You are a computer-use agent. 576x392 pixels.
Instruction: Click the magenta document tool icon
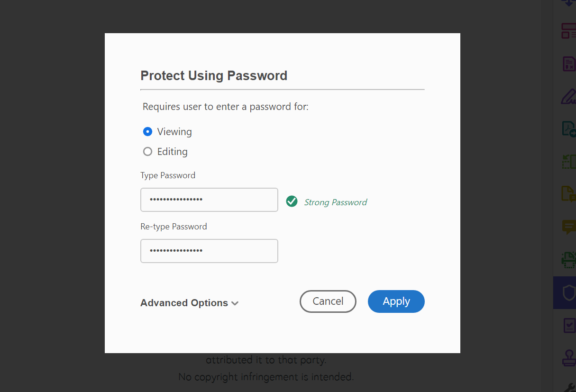(568, 64)
